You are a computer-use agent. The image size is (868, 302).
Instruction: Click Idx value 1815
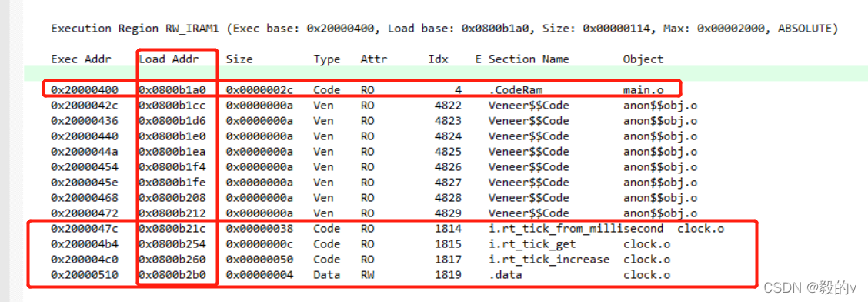tap(448, 243)
